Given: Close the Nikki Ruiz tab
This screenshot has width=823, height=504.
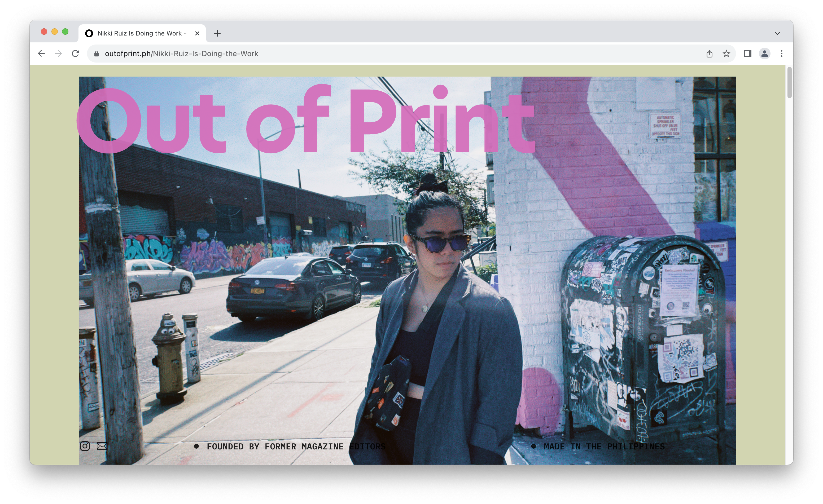Looking at the screenshot, I should coord(197,33).
